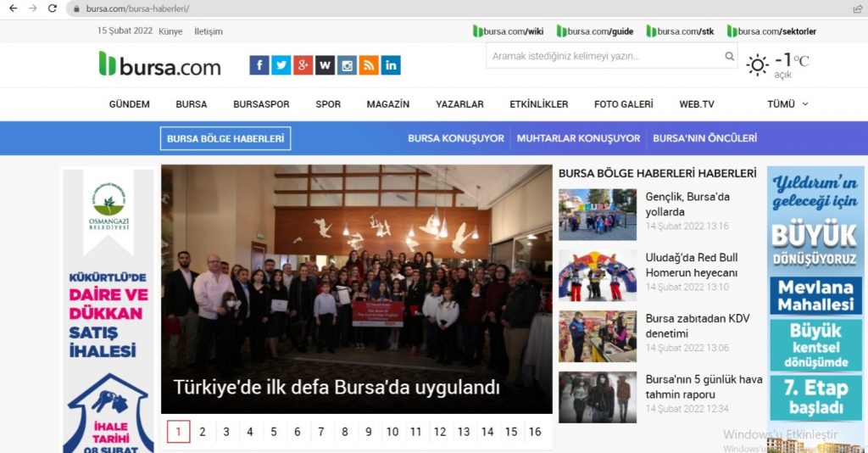This screenshot has height=453, width=868.
Task: Select slider page 5
Action: (x=274, y=432)
